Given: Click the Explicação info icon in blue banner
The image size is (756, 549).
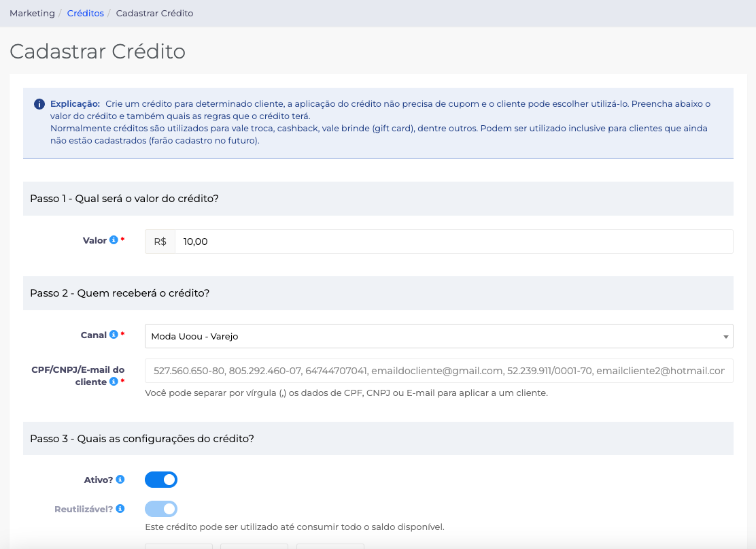Looking at the screenshot, I should coord(39,104).
